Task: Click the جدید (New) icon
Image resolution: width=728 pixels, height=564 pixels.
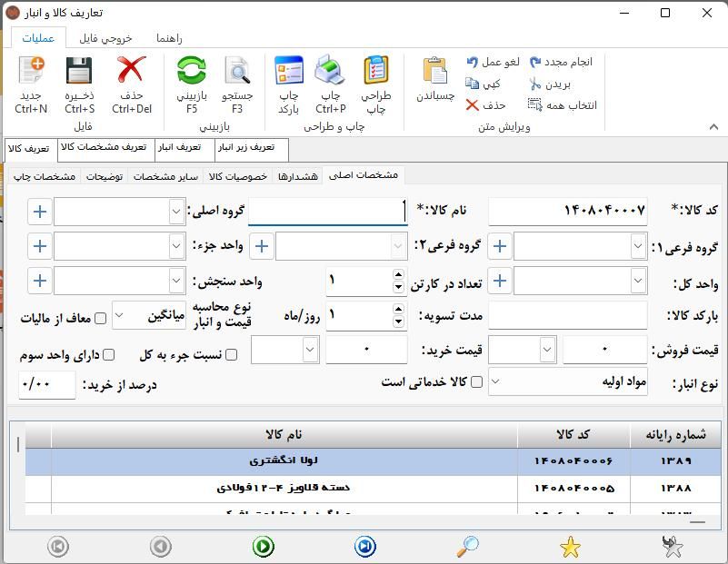Action: pyautogui.click(x=32, y=71)
